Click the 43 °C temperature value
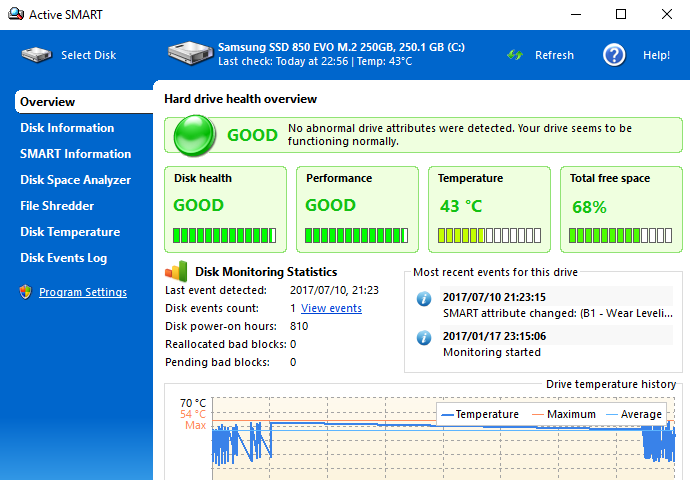The image size is (690, 480). (461, 206)
